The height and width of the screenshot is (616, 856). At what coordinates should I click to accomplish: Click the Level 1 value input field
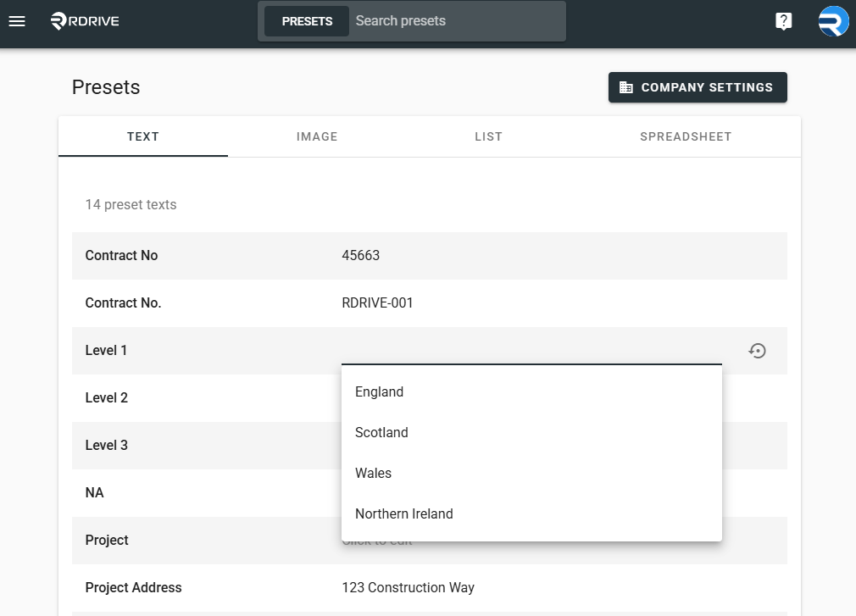tap(531, 350)
